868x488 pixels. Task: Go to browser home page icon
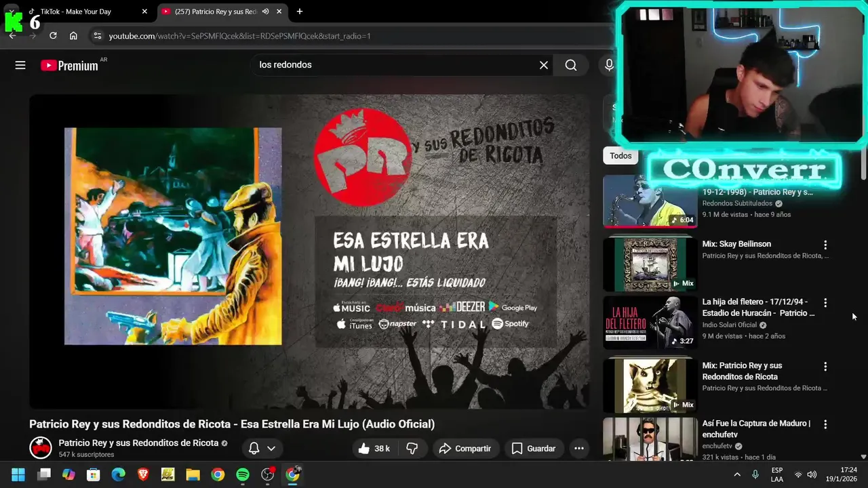pyautogui.click(x=73, y=36)
